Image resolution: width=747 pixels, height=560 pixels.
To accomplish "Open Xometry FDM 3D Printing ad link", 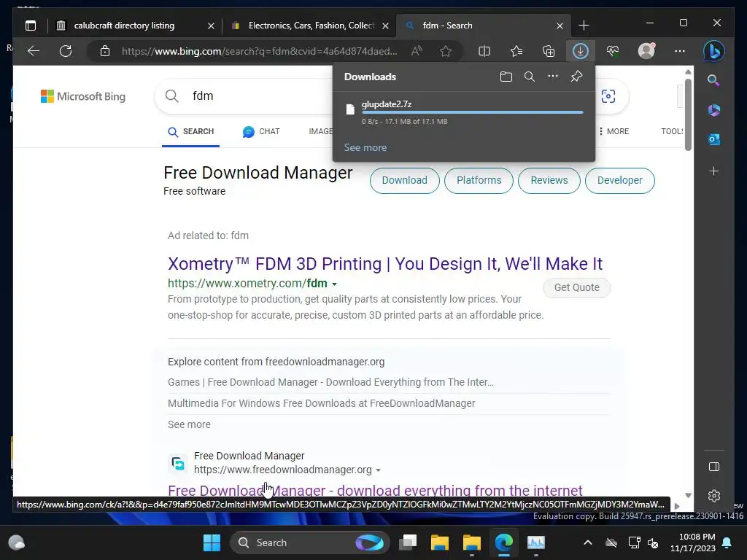I will pos(385,264).
